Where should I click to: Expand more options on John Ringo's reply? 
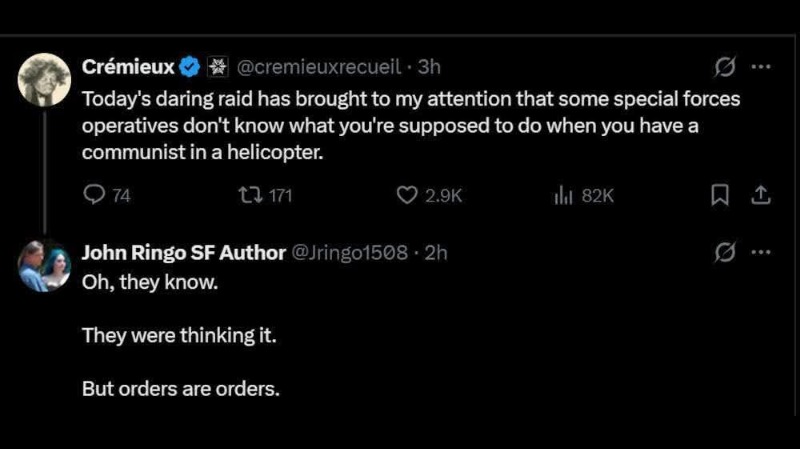pyautogui.click(x=760, y=252)
